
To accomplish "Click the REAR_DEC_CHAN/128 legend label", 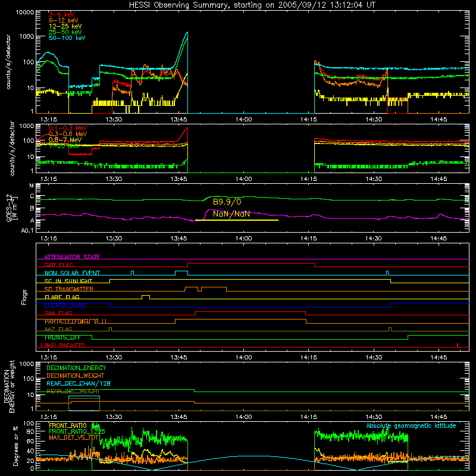I will (x=79, y=384).
